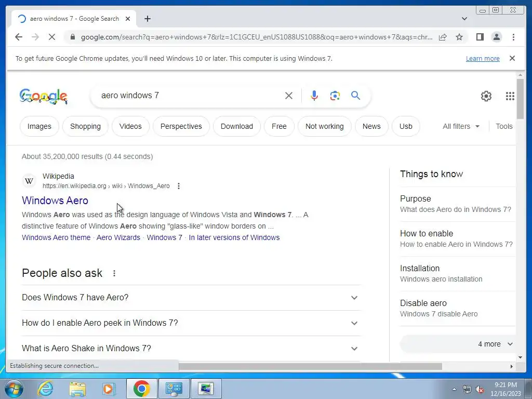Image resolution: width=532 pixels, height=399 pixels.
Task: Apply the Usb filter chip
Action: pyautogui.click(x=406, y=126)
